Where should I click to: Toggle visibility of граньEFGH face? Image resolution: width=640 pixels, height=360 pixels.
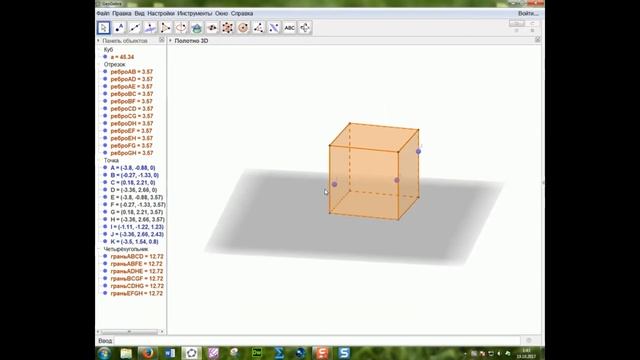point(105,293)
